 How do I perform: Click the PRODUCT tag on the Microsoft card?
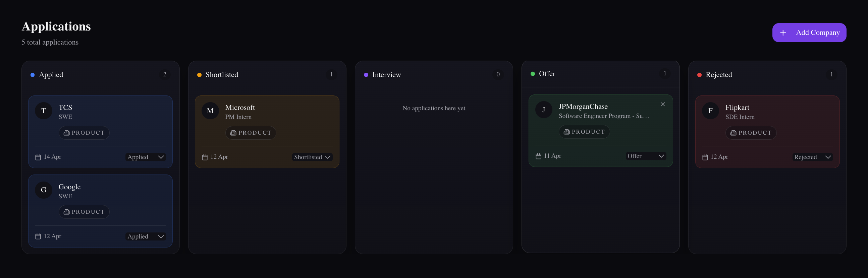pos(251,133)
